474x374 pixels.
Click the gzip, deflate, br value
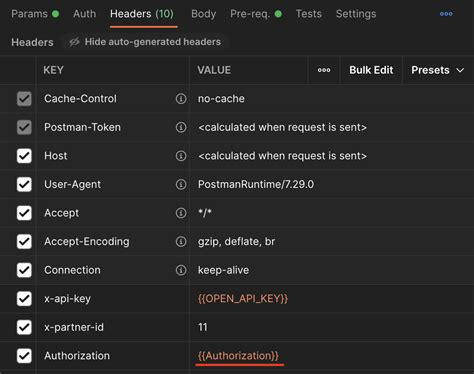(236, 242)
